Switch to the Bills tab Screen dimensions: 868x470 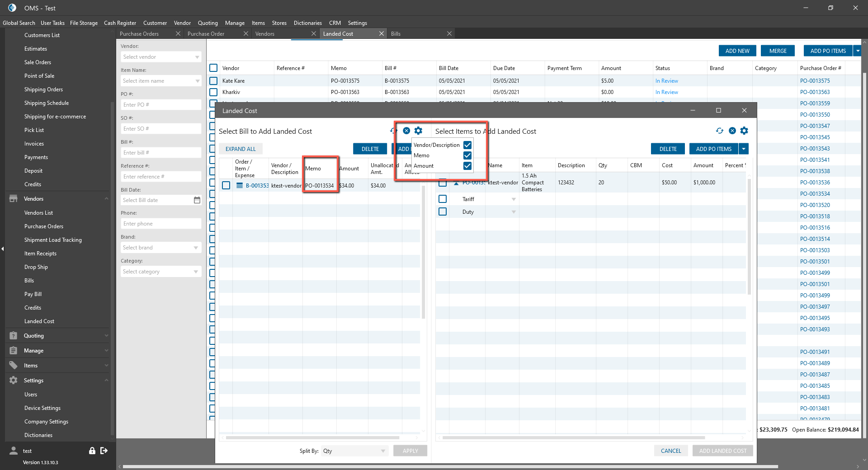coord(396,34)
